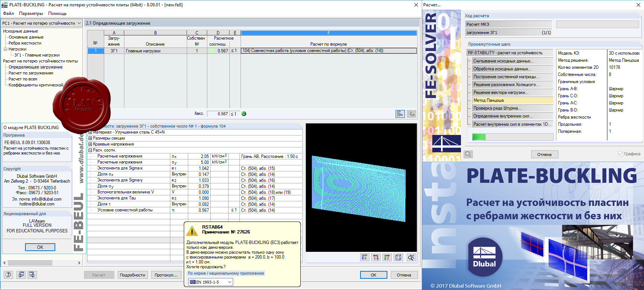This screenshot has width=644, height=290.
Task: Show view in X direction
Action: click(365, 257)
